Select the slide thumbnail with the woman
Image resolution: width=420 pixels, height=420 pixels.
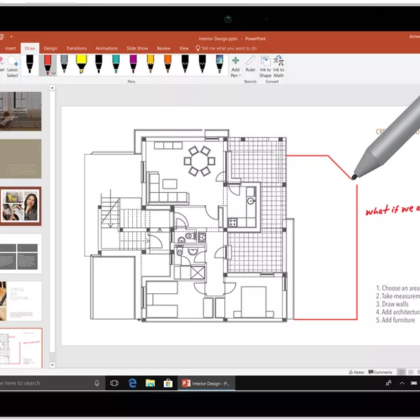(20, 206)
